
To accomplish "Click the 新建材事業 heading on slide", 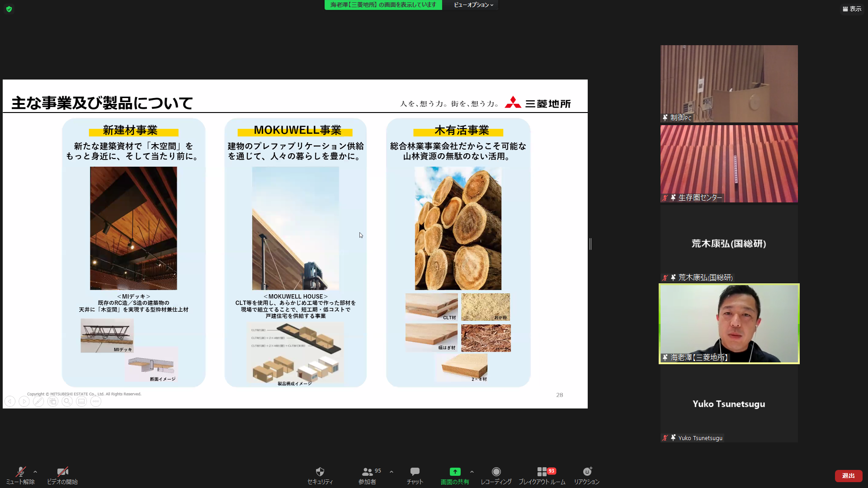I will pyautogui.click(x=130, y=130).
